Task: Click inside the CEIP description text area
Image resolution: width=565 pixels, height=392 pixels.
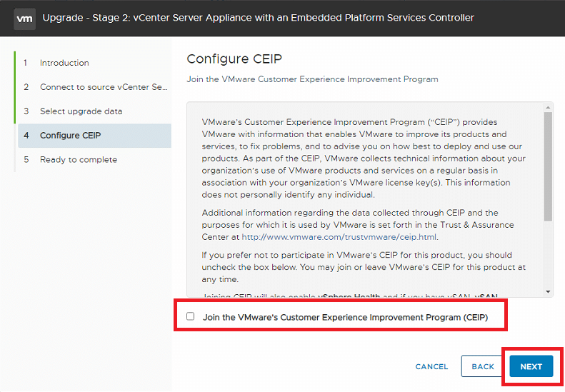Action: [365, 200]
